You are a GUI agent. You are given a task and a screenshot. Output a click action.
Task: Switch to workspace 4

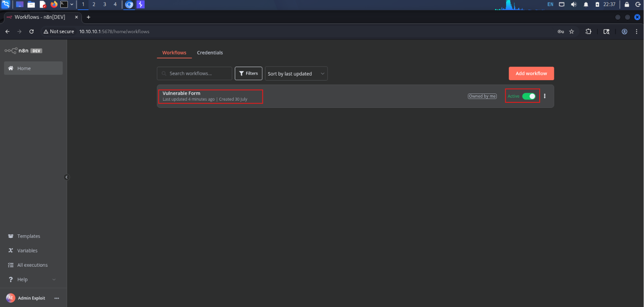click(x=115, y=5)
